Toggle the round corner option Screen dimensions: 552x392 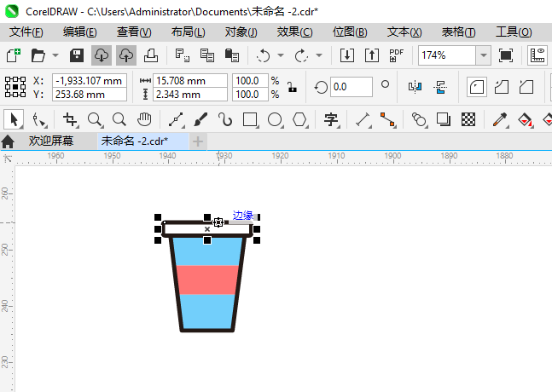pos(477,87)
